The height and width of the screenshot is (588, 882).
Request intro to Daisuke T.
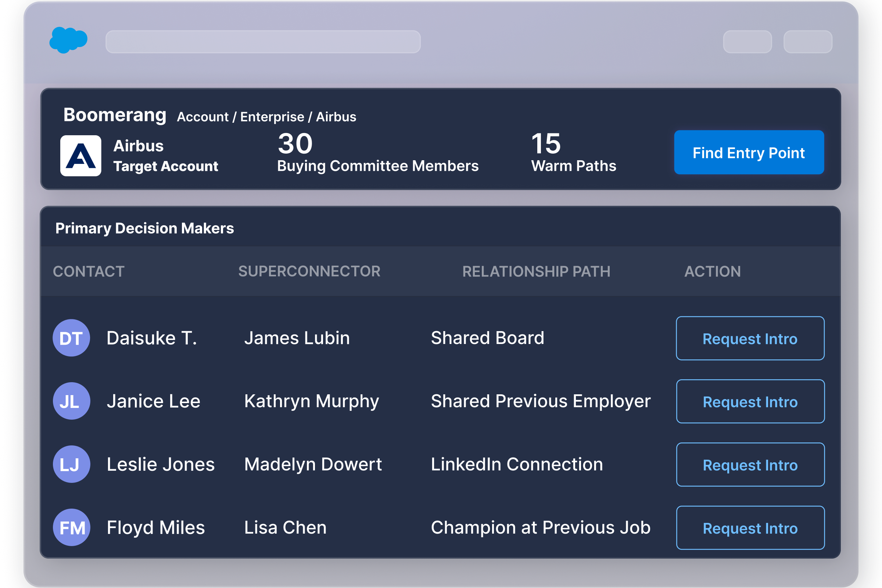(750, 338)
